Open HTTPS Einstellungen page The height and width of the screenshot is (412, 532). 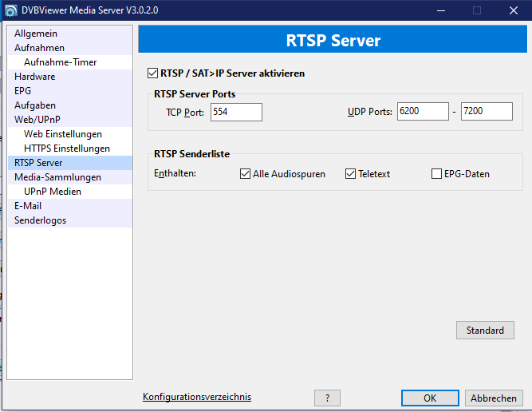click(x=70, y=149)
